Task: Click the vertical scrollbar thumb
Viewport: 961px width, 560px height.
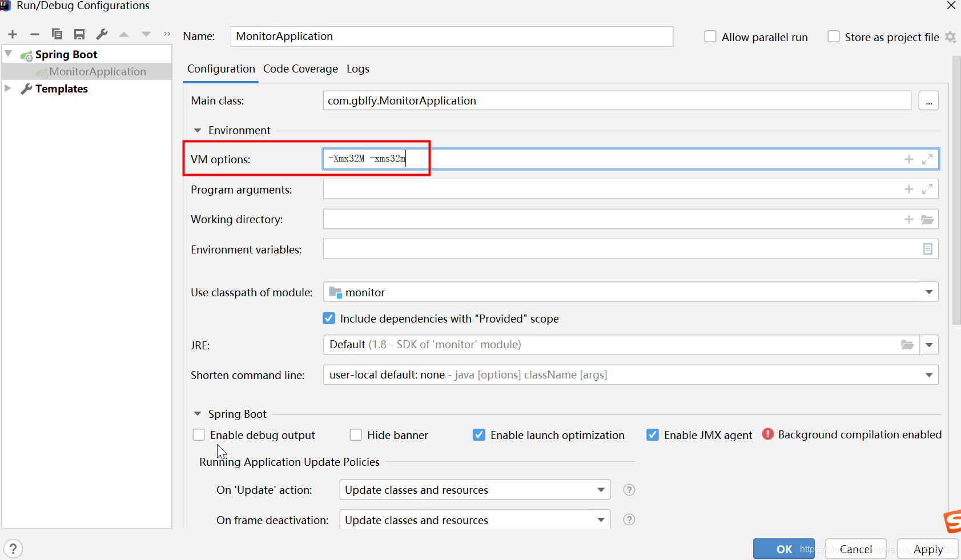Action: click(956, 190)
